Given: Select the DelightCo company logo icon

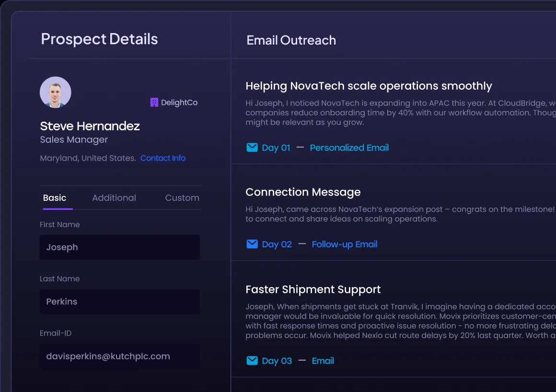Looking at the screenshot, I should [x=154, y=102].
